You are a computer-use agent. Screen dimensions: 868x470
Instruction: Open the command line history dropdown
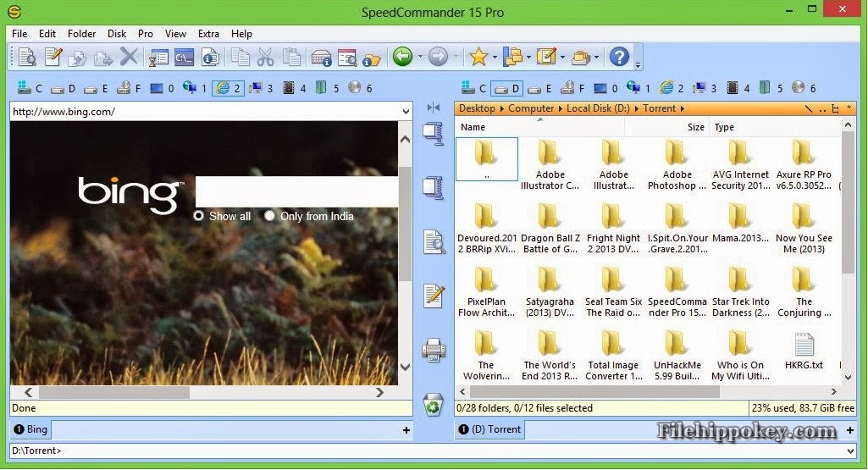click(x=851, y=451)
